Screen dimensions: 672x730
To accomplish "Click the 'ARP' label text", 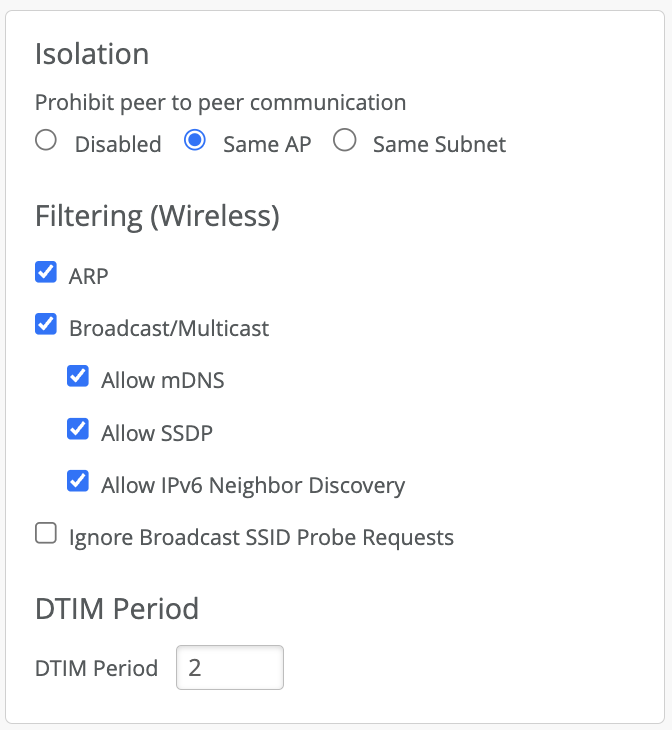I will tap(88, 276).
